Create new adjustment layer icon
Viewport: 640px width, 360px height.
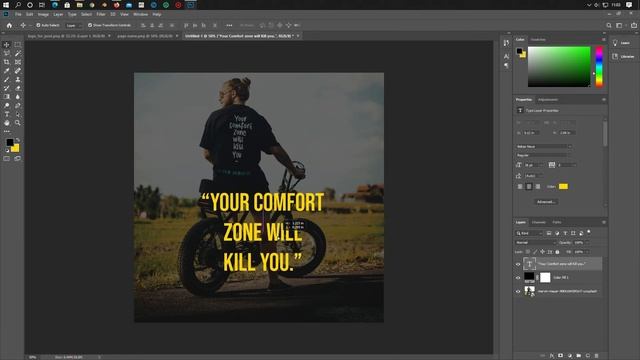pos(570,356)
